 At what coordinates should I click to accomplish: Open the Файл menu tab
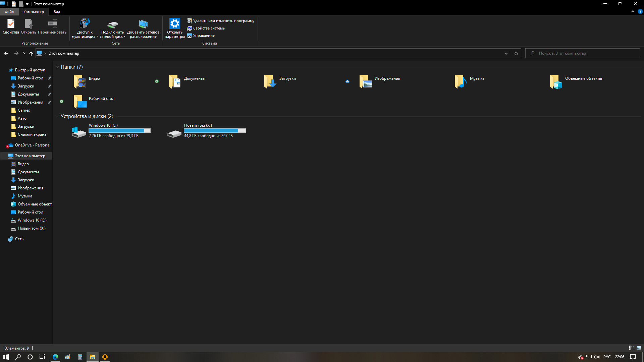pyautogui.click(x=9, y=12)
